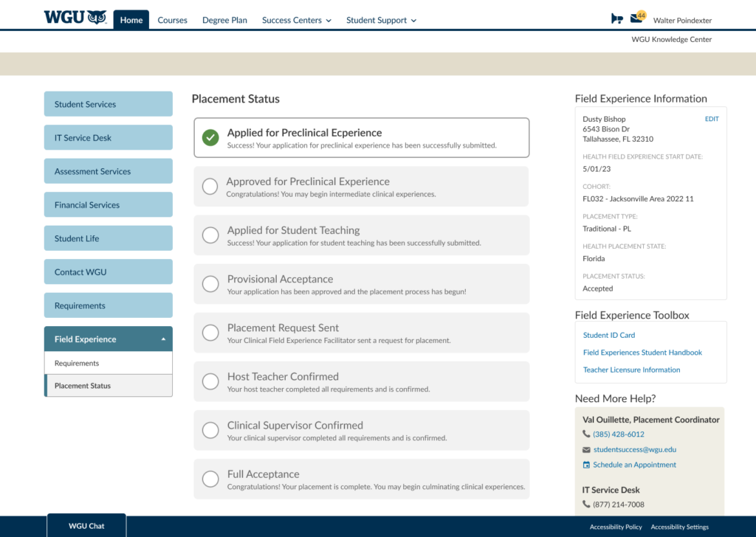Open the announcements megaphone icon
The width and height of the screenshot is (756, 537).
point(617,19)
